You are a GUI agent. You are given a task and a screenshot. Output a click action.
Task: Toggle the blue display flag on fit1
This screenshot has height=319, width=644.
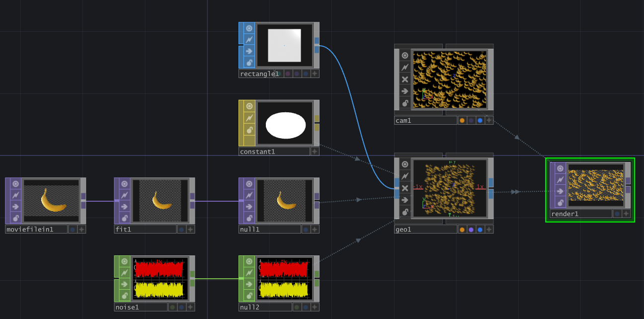(181, 229)
